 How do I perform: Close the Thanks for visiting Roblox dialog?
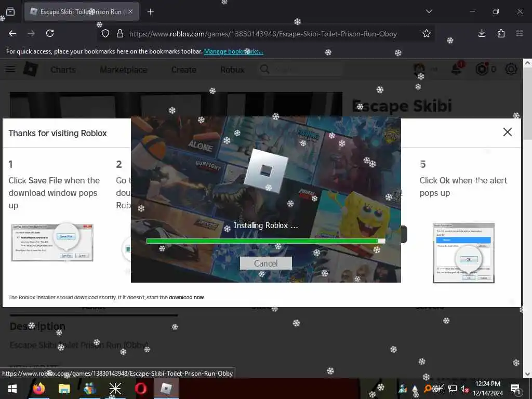point(507,132)
